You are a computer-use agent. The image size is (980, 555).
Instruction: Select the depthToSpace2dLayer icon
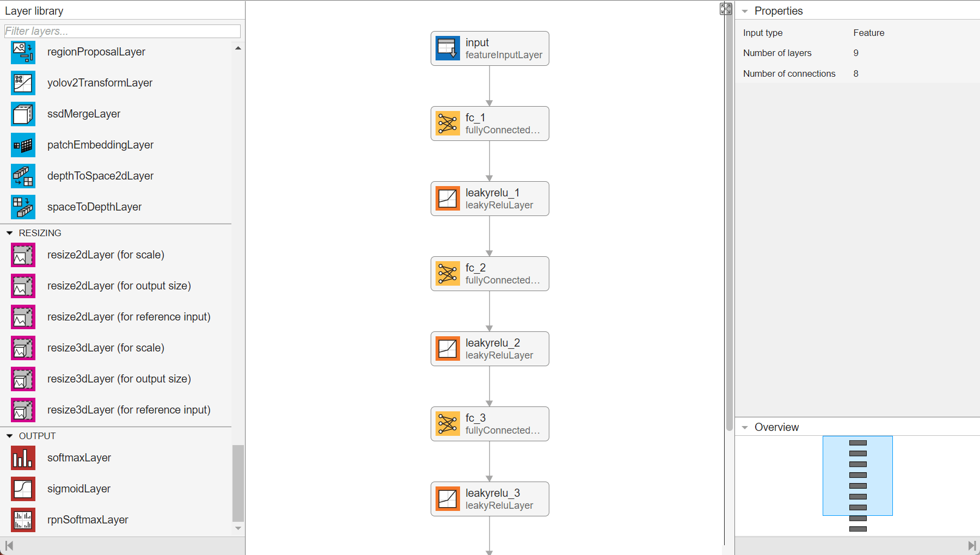point(23,176)
